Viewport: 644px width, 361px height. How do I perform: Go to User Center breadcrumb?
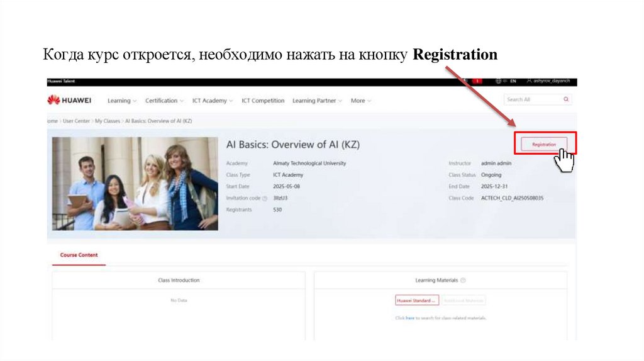pos(76,121)
